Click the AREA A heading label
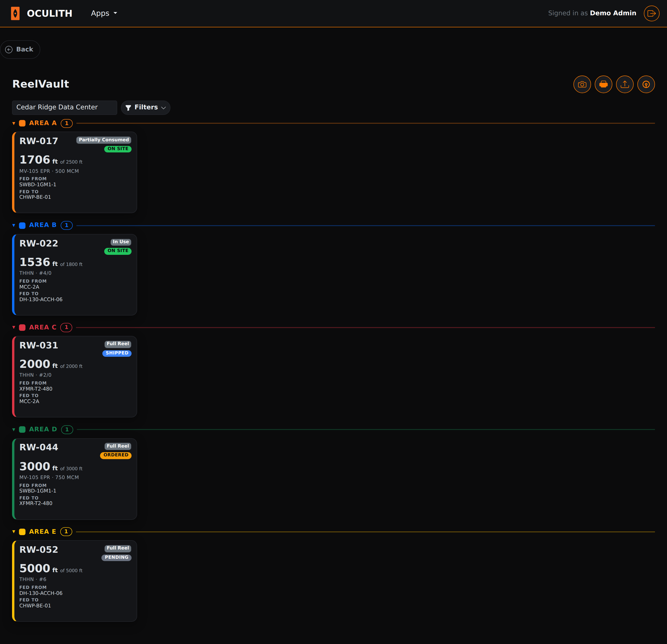The height and width of the screenshot is (644, 667). 43,123
